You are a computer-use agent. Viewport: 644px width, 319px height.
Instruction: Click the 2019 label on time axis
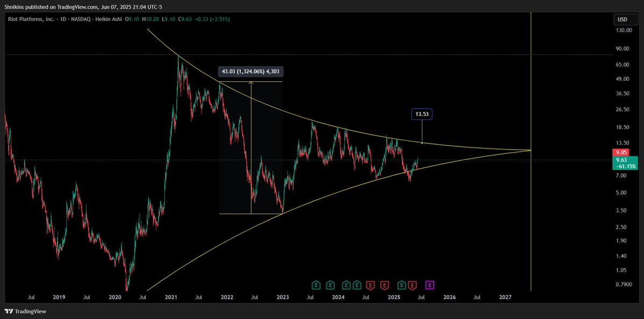59,297
